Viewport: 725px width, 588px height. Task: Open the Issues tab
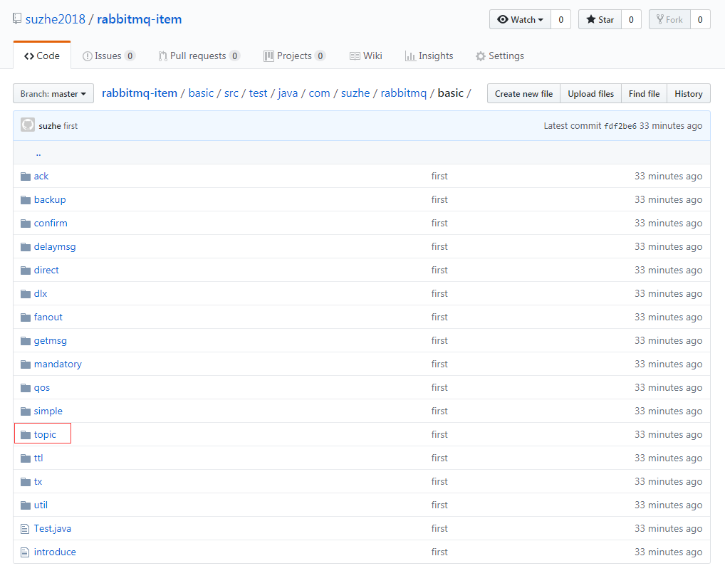point(109,56)
